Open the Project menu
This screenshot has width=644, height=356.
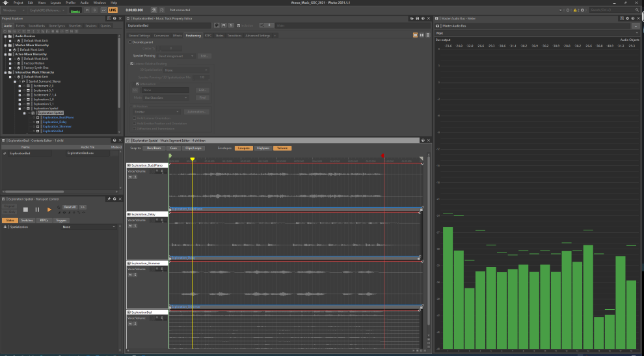pyautogui.click(x=18, y=3)
